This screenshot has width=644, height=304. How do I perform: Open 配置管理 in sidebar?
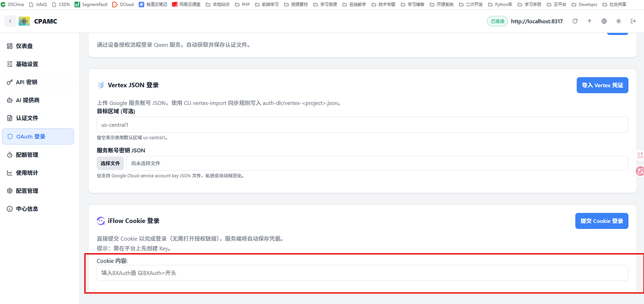click(x=38, y=191)
